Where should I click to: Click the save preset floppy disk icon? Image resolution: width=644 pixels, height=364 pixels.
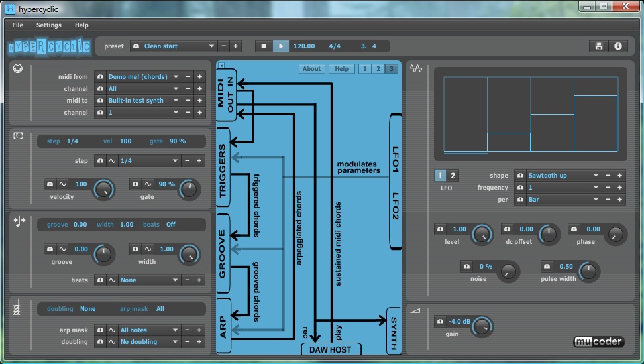tap(599, 46)
